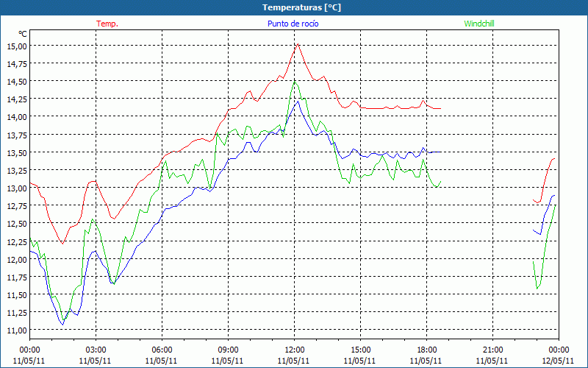Click the 15:00 time label
The image size is (588, 368).
(x=360, y=350)
